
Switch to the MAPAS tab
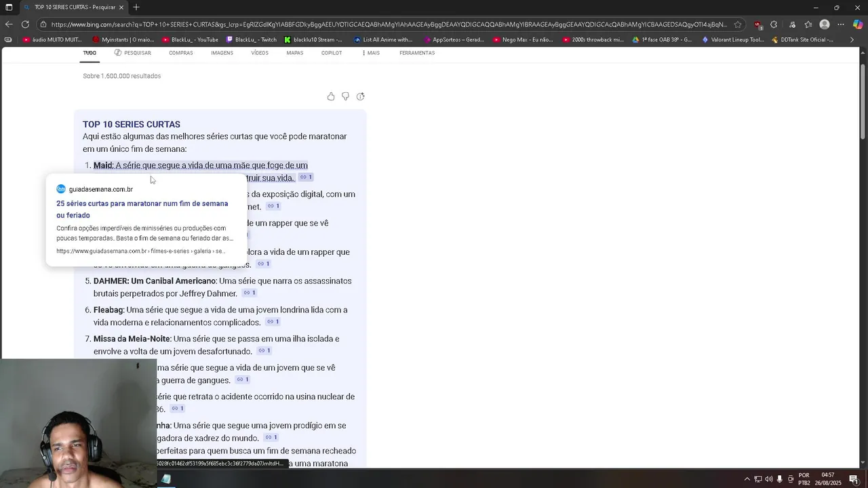pyautogui.click(x=294, y=53)
